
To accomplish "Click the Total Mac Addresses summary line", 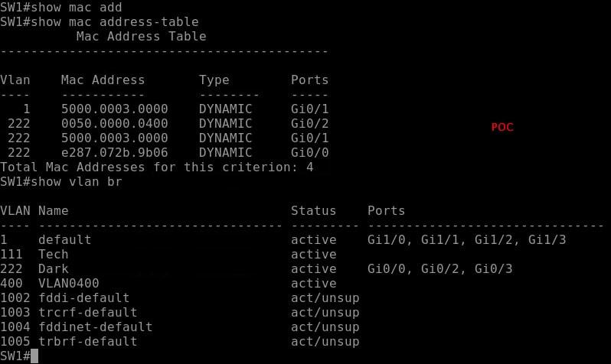I will [x=156, y=167].
